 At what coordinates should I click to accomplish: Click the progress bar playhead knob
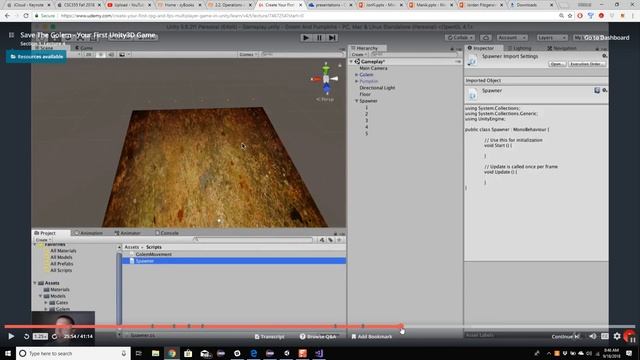pyautogui.click(x=402, y=327)
